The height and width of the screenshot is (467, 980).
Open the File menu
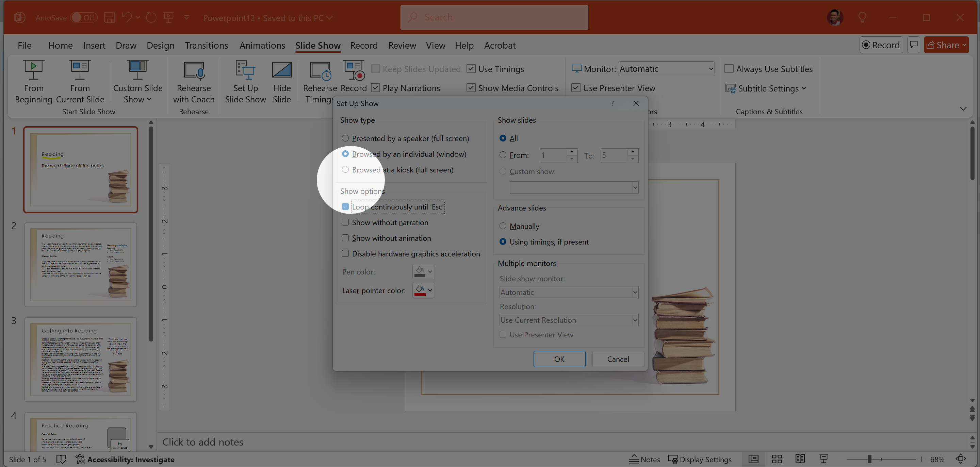pos(24,45)
